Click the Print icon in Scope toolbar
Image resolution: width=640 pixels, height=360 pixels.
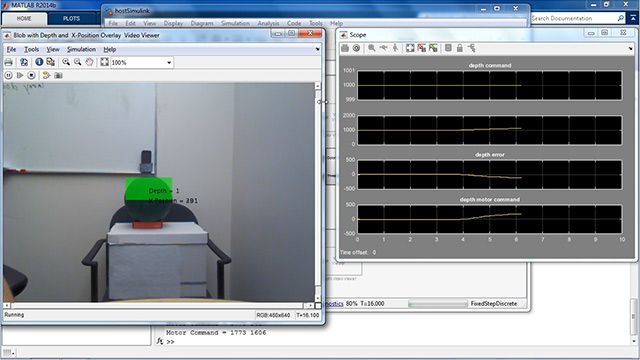coord(345,48)
